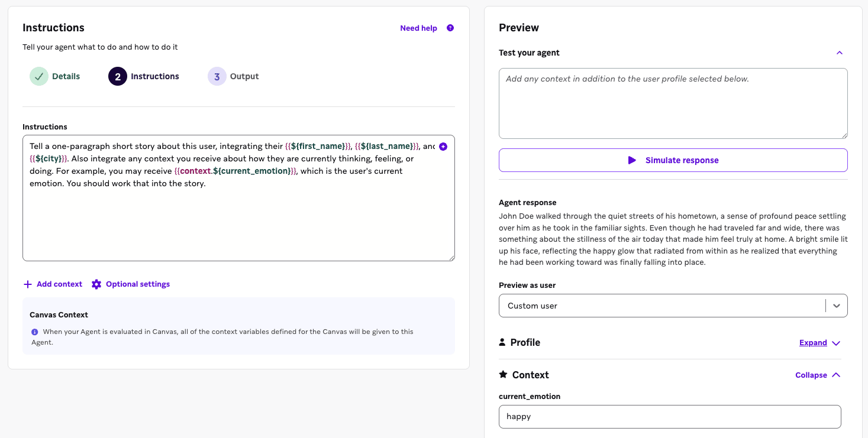Click the agent context text area
The width and height of the screenshot is (868, 438).
coord(673,102)
